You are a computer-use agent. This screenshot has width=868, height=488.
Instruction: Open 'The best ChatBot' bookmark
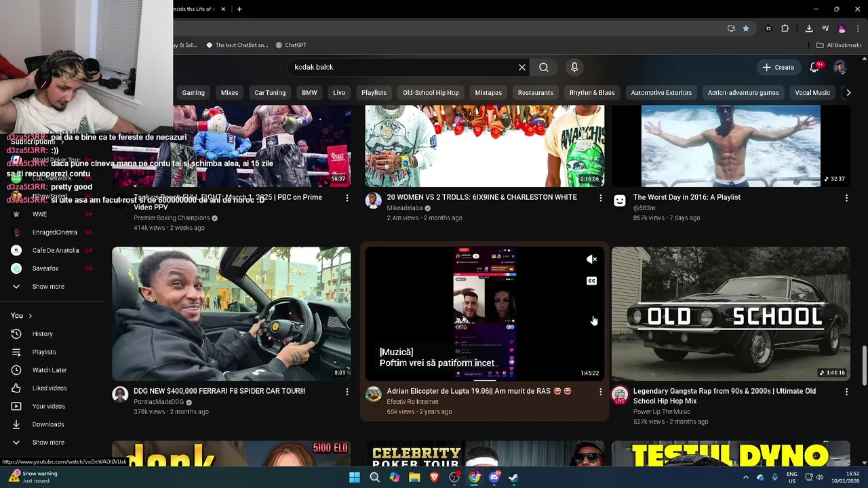pyautogui.click(x=237, y=45)
